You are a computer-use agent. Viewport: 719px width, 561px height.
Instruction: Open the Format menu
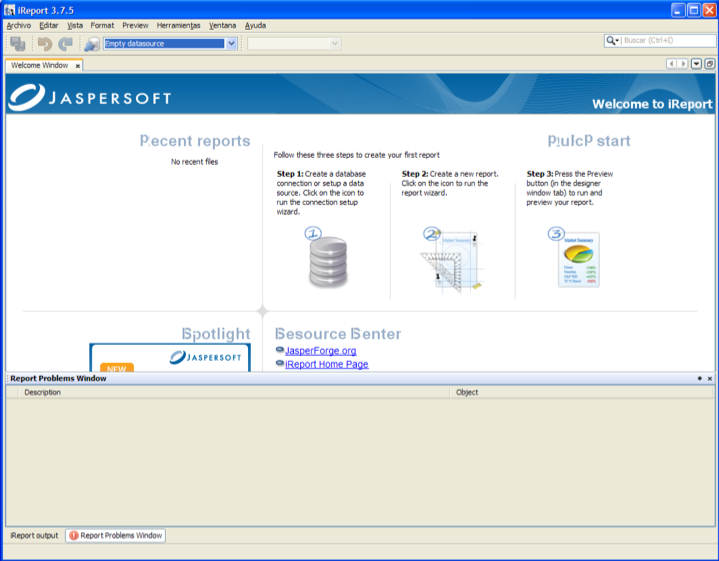102,26
